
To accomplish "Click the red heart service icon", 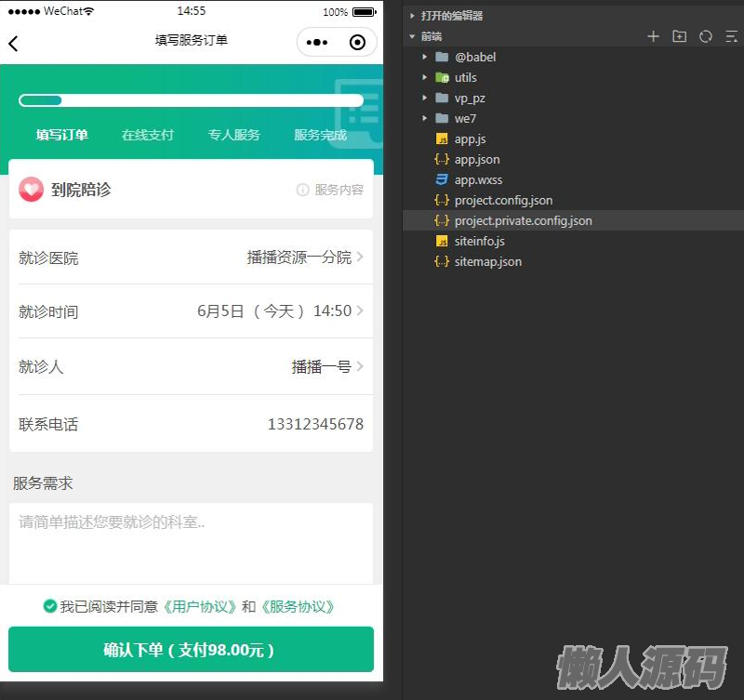I will coord(32,190).
